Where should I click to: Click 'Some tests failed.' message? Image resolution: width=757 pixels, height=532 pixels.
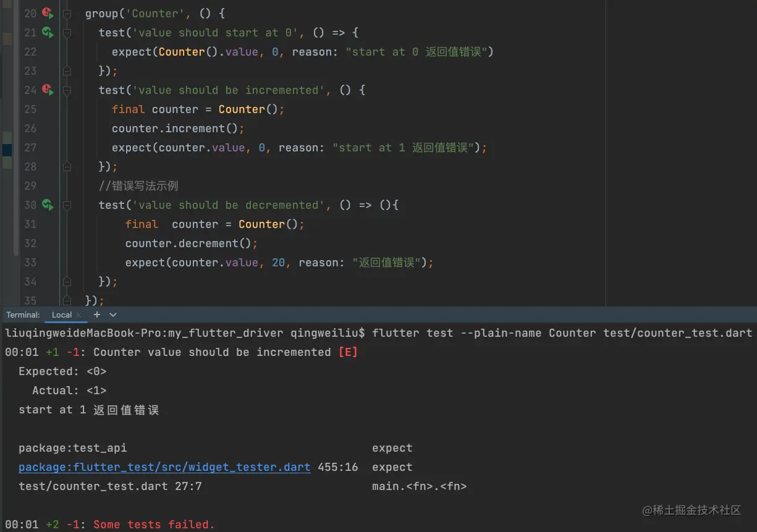[x=154, y=525]
